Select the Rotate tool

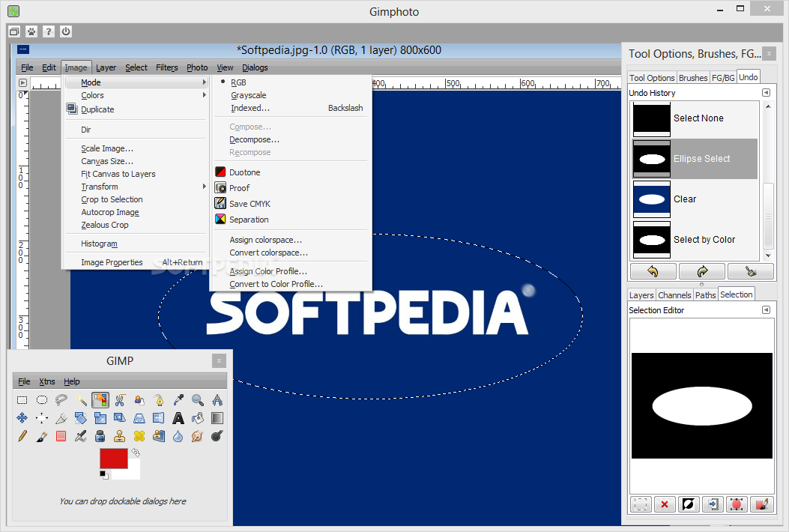click(80, 418)
